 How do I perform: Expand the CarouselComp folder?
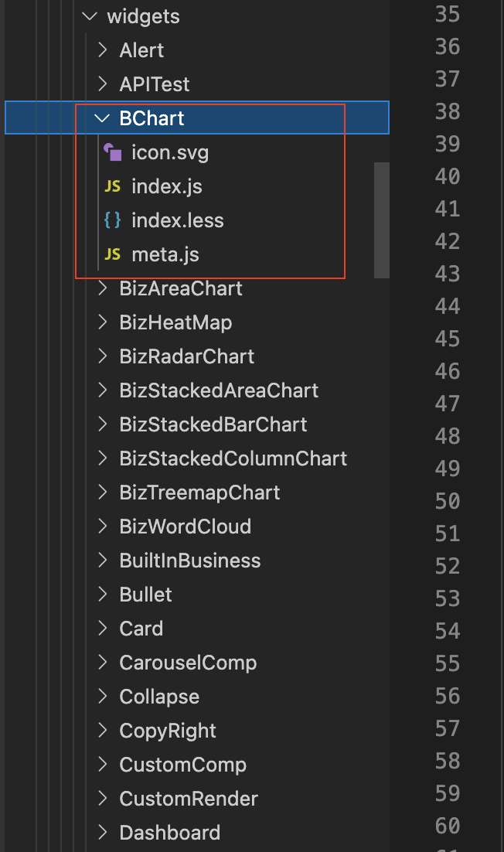188,663
